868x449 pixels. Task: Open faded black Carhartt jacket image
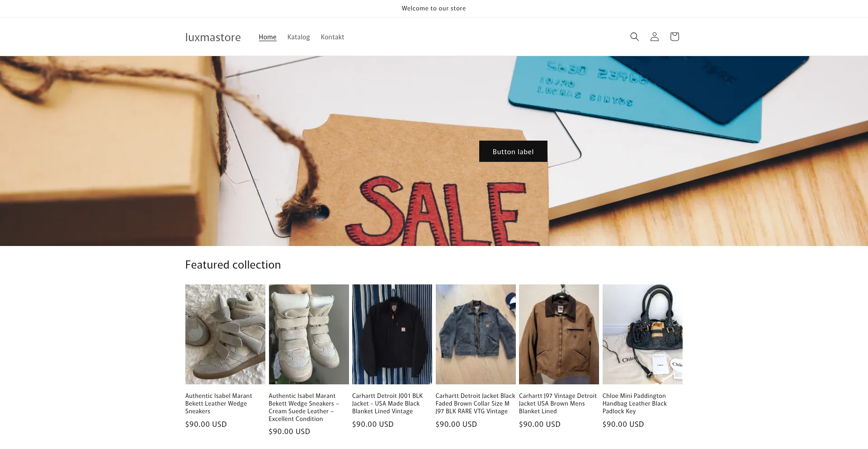click(x=476, y=334)
